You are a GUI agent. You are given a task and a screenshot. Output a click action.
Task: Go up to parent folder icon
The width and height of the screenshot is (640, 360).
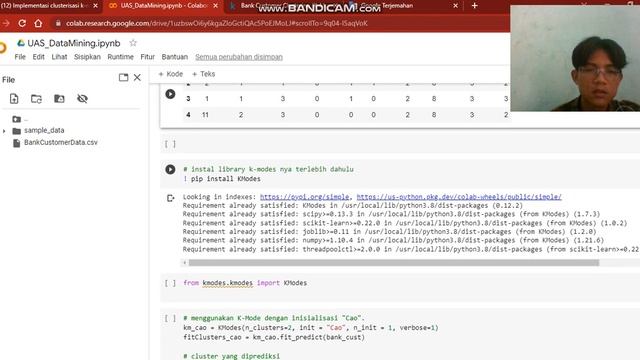[17, 119]
